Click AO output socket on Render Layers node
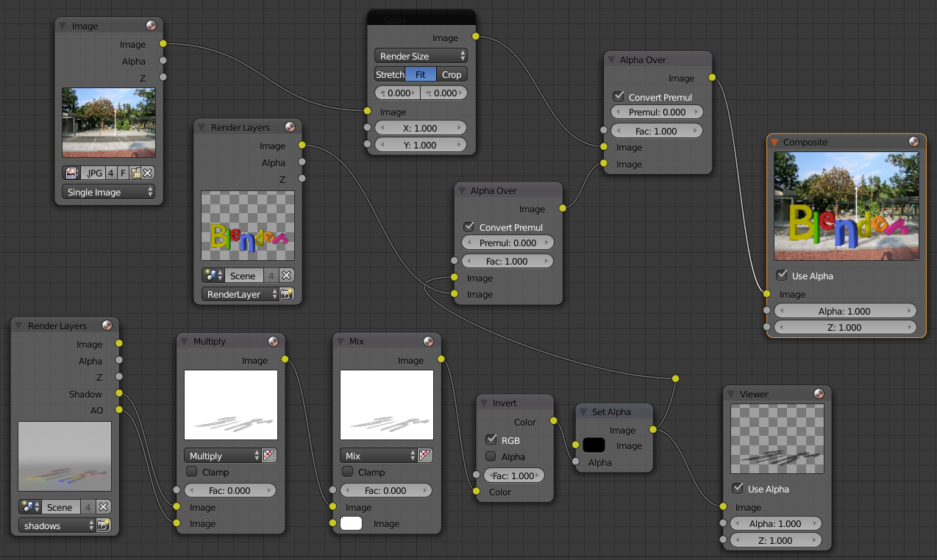 pos(119,410)
